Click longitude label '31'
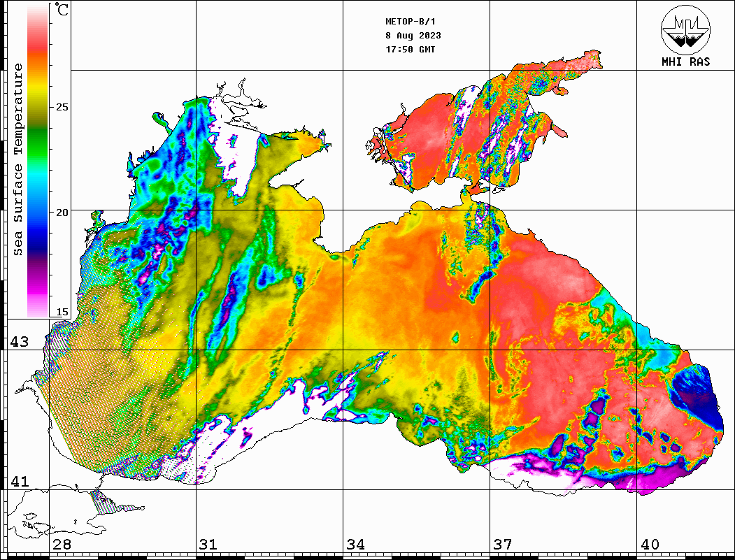This screenshot has width=735, height=560. pyautogui.click(x=208, y=544)
